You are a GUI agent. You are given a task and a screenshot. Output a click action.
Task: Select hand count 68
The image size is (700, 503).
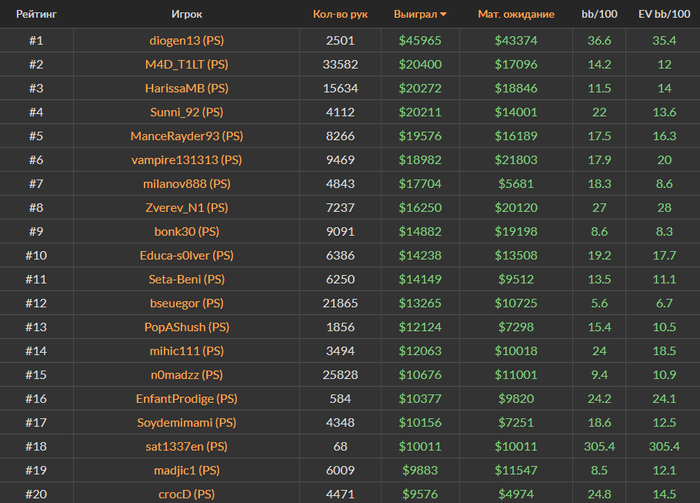click(x=340, y=446)
